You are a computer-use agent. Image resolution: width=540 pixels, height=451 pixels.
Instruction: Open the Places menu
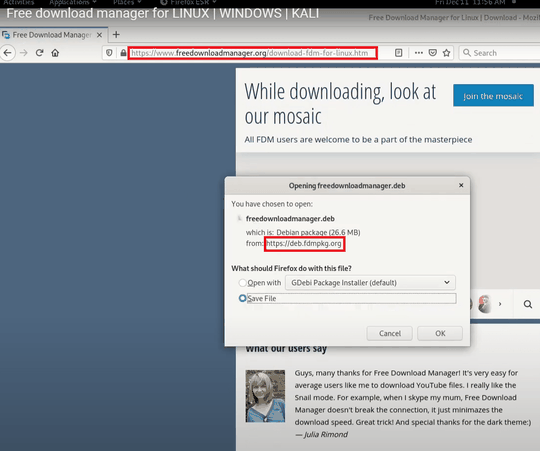[127, 2]
